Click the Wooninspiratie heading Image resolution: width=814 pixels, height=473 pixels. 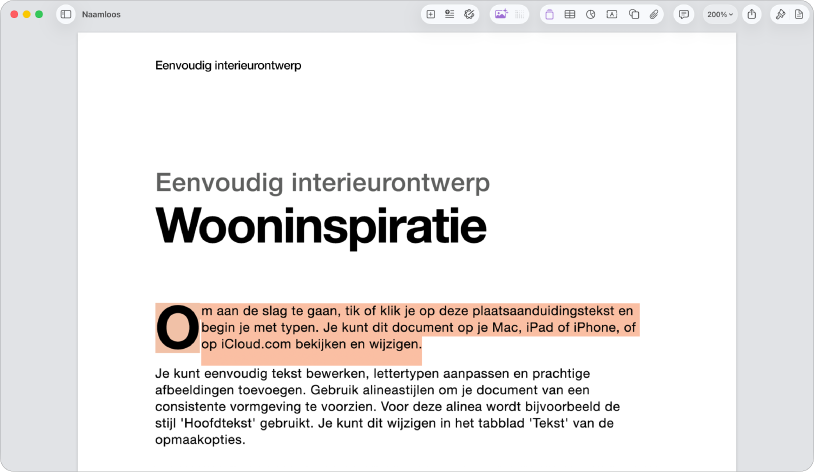[x=321, y=226]
